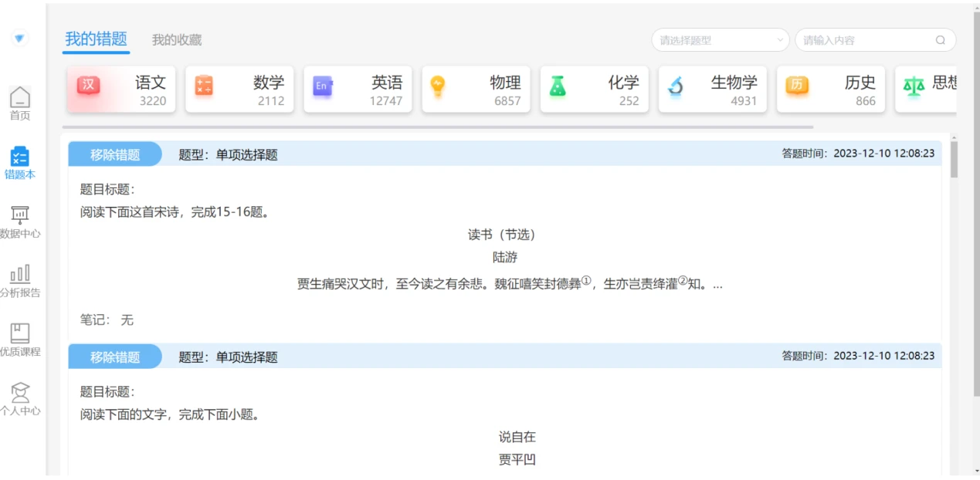Screen dimensions: 980x480
Task: Click the purple En English icon
Action: pyautogui.click(x=322, y=86)
